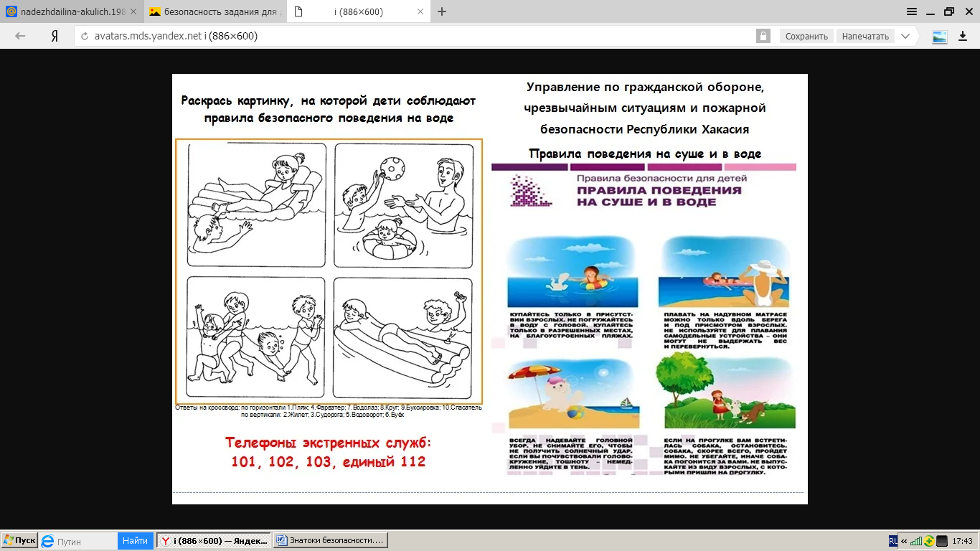This screenshot has width=980, height=551.
Task: Open the image viewer thumbnail icon
Action: click(940, 37)
